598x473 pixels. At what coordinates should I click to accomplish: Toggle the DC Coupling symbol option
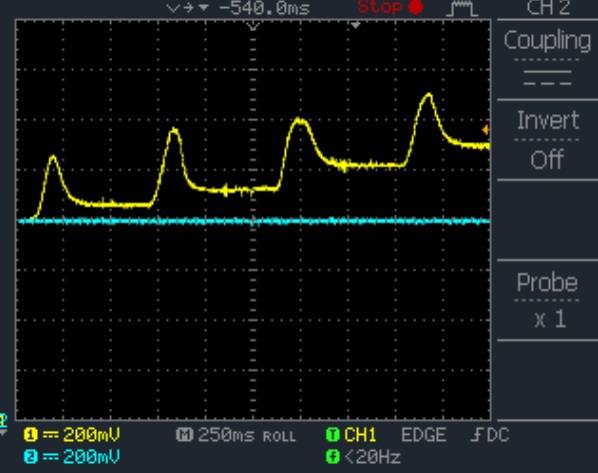(547, 78)
